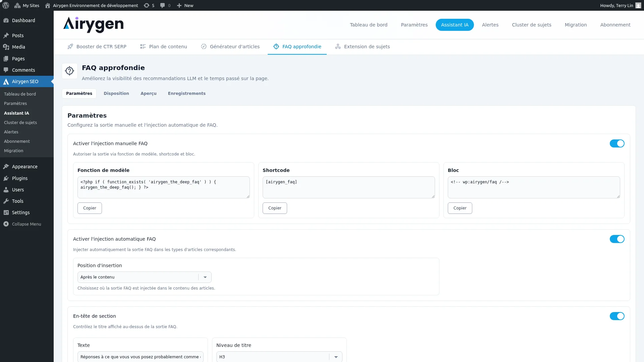Select the Paramètres sub-tab under FAQ approfondie
644x362 pixels.
coord(79,94)
